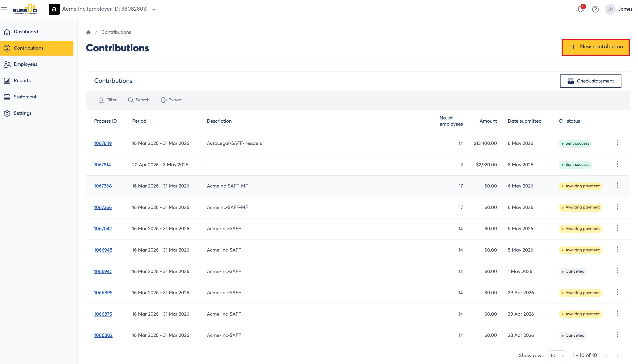Click Export in the table toolbar
This screenshot has height=364, width=638.
coord(171,100)
